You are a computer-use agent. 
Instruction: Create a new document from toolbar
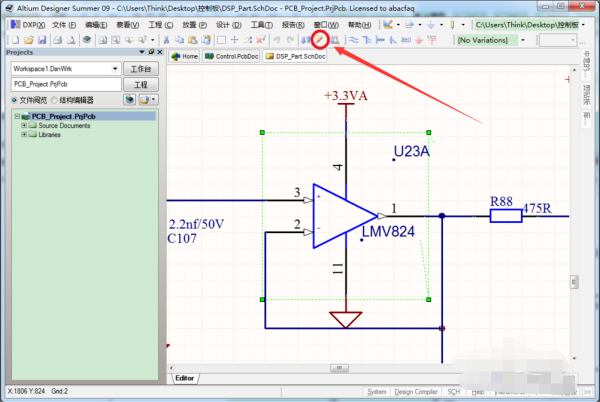point(16,40)
